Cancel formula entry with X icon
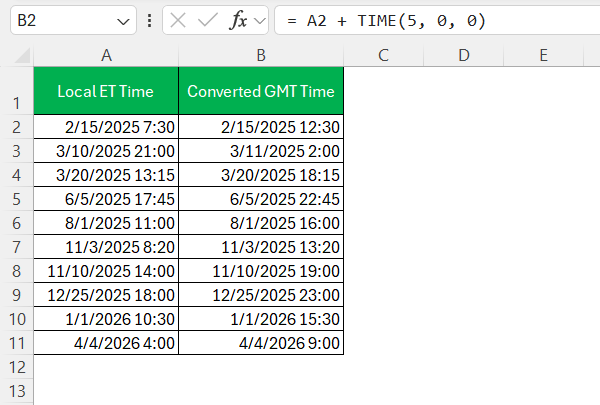This screenshot has width=600, height=405. click(178, 20)
